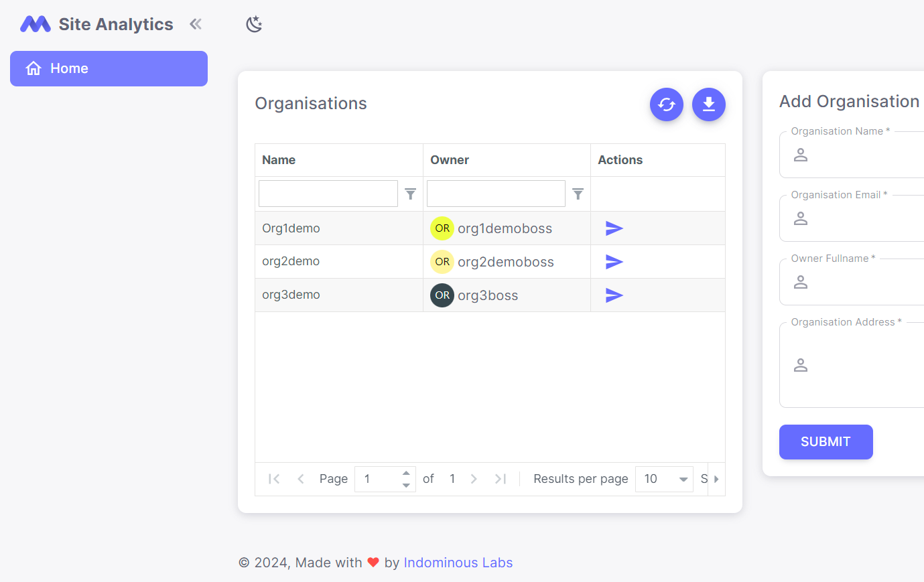Image resolution: width=924 pixels, height=582 pixels.
Task: Jump to last page of results
Action: [500, 479]
